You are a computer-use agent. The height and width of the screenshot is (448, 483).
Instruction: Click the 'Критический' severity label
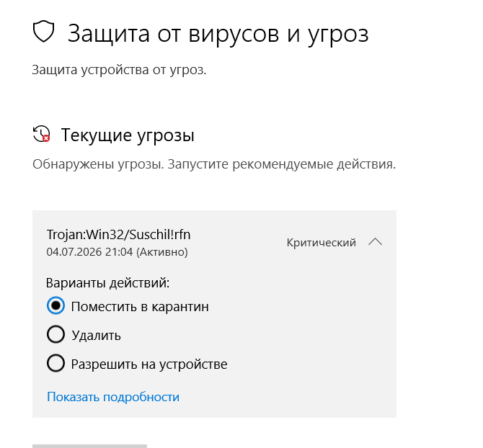(x=322, y=243)
